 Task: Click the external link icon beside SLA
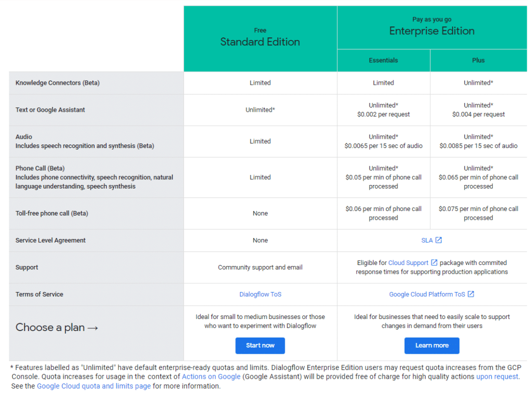438,240
